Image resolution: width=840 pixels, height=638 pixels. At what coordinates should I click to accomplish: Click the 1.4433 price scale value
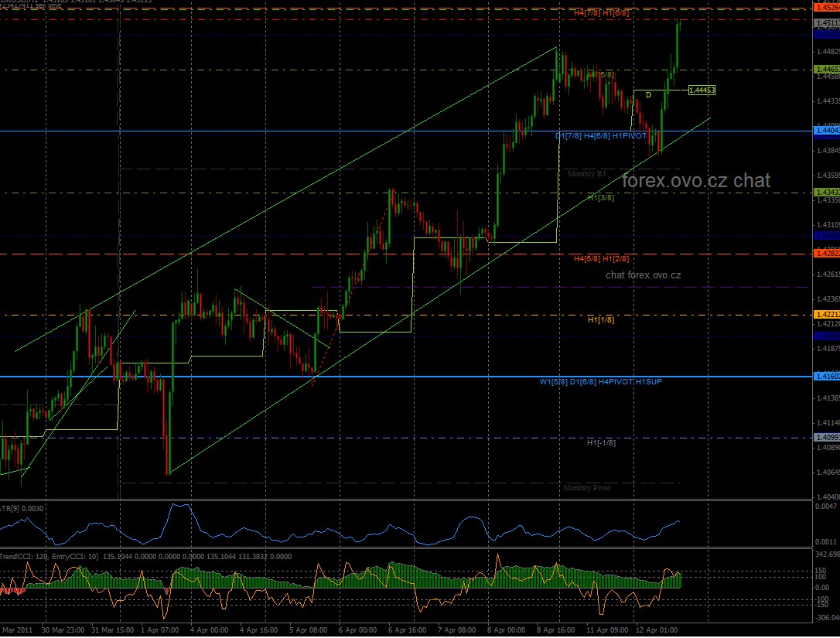coord(828,101)
